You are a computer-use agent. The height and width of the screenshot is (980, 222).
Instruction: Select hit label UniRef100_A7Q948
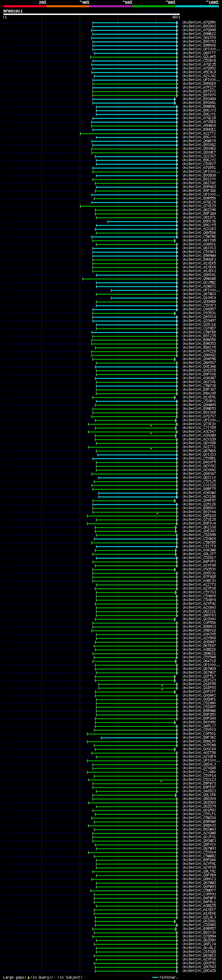pos(199,30)
